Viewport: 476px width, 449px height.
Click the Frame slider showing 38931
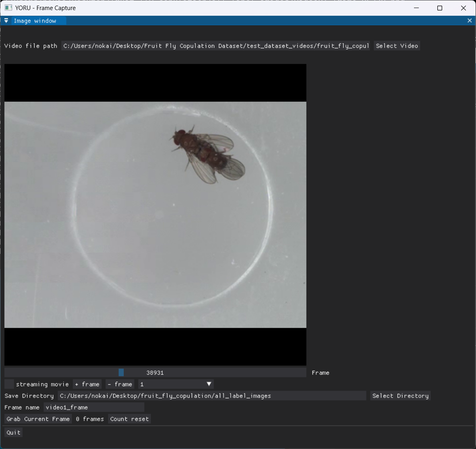pyautogui.click(x=155, y=373)
